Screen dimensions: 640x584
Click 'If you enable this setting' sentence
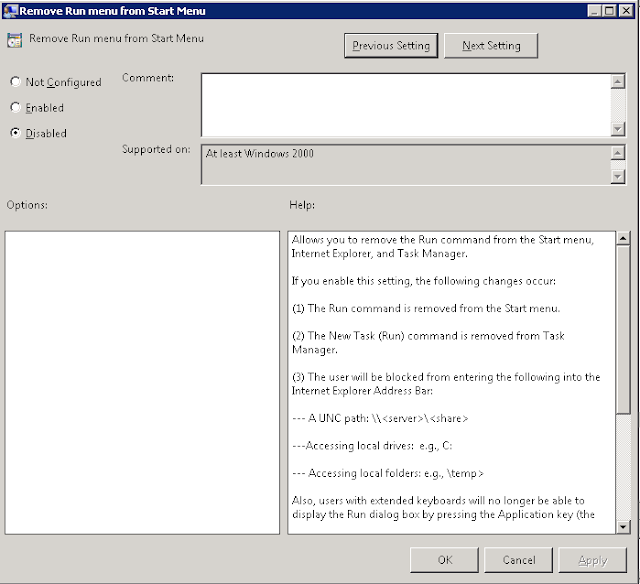(424, 281)
